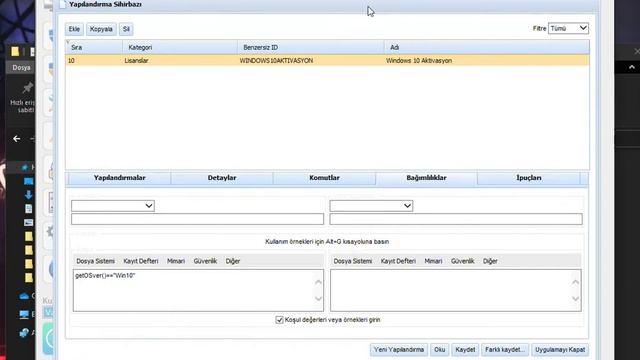Open left Mimari menu
640x360 pixels.
click(x=176, y=261)
